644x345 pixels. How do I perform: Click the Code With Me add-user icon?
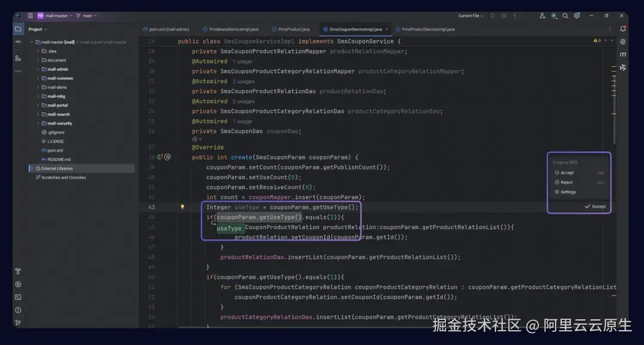[542, 16]
